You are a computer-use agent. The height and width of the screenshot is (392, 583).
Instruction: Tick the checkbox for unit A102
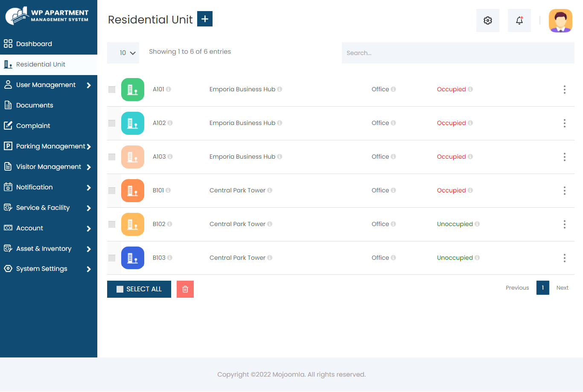112,123
